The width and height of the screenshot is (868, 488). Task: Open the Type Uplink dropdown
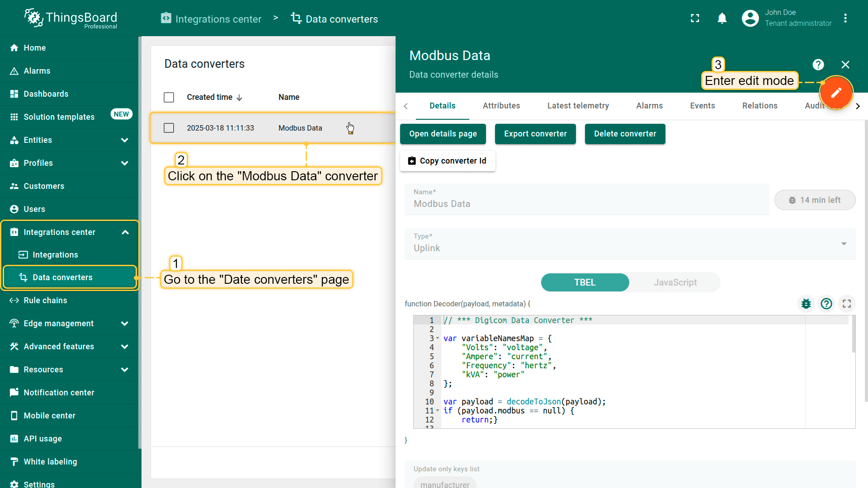(630, 244)
